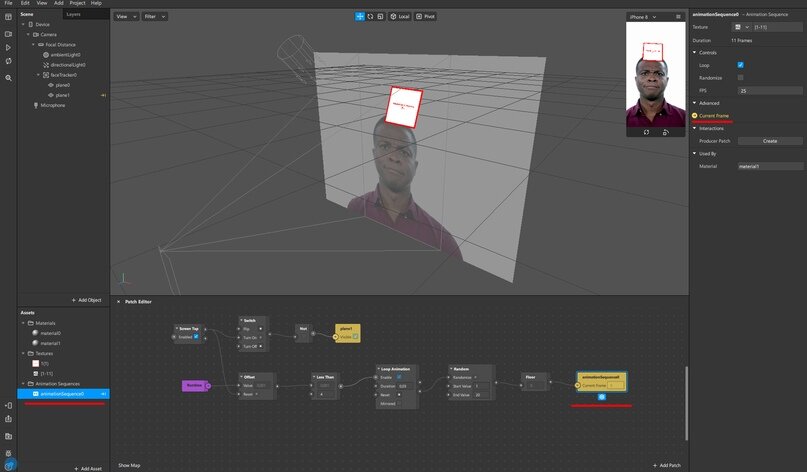The image size is (807, 472).
Task: Toggle the Loop checkbox
Action: point(740,65)
